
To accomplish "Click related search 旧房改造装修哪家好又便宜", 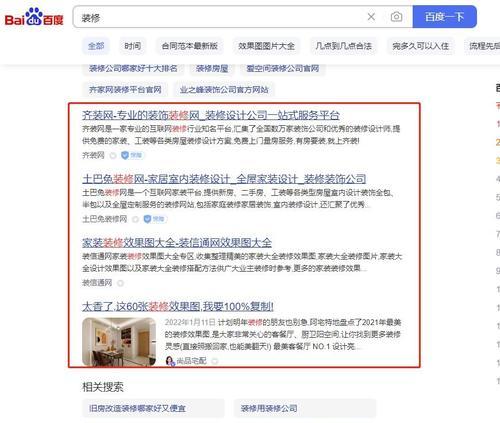I will (153, 408).
